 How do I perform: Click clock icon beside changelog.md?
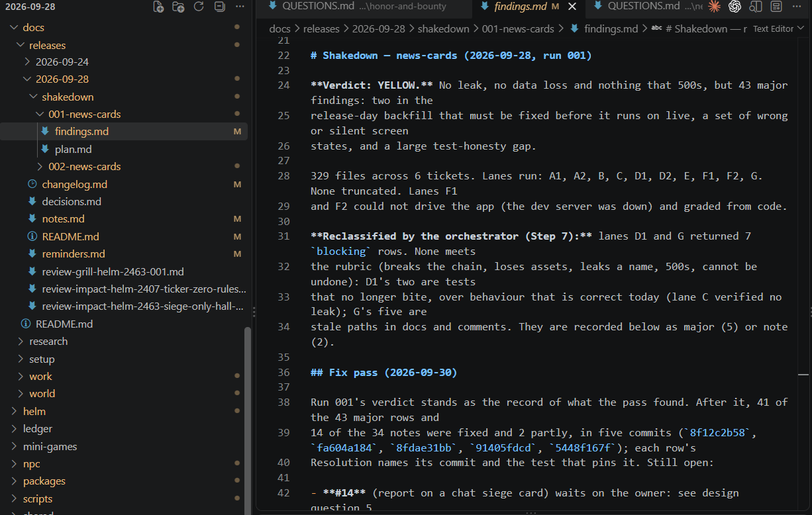32,184
